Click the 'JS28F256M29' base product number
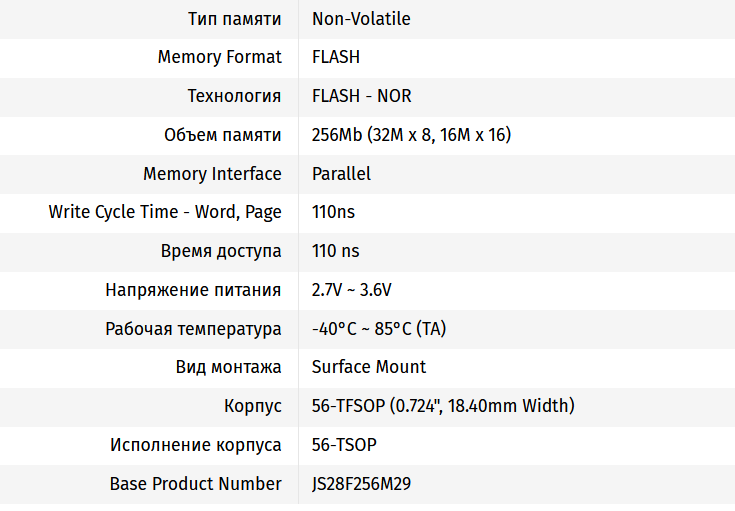This screenshot has width=735, height=511. coord(361,484)
